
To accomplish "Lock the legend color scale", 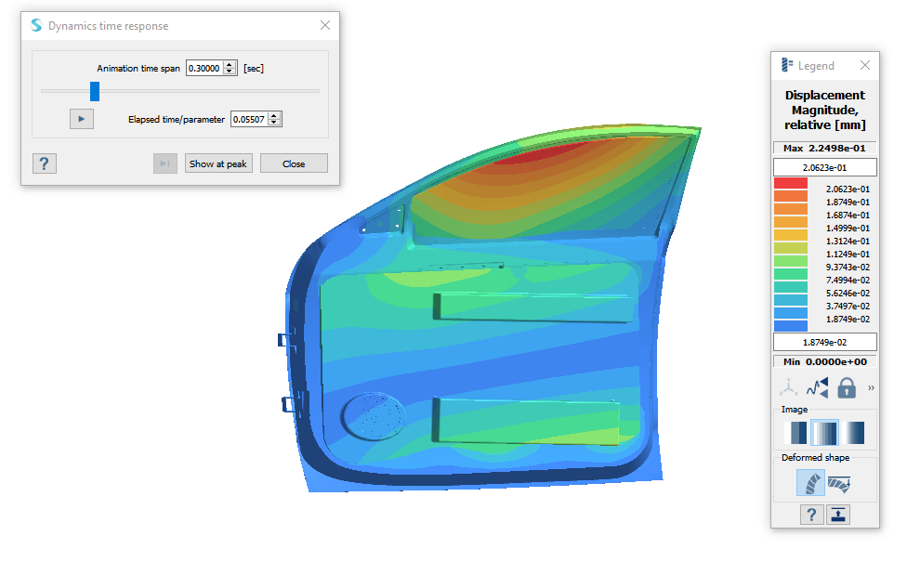I will click(x=846, y=387).
